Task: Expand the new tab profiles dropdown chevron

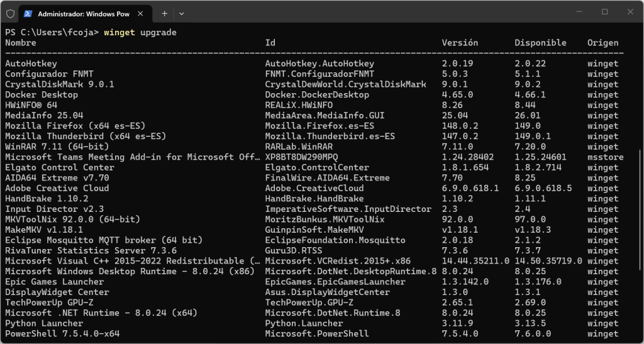Action: coord(182,13)
